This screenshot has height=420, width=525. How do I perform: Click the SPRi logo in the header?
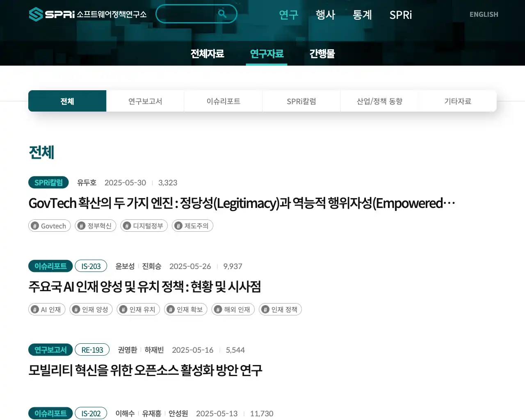click(87, 14)
